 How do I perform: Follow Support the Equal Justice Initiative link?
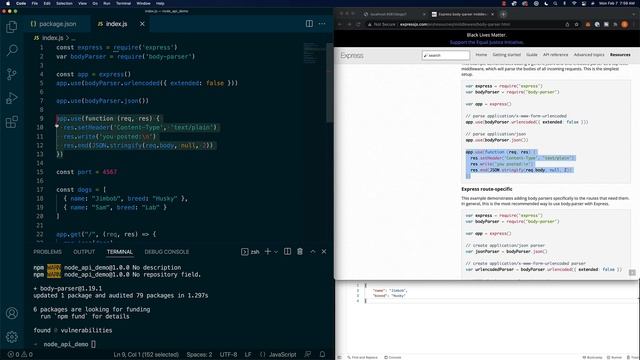(x=487, y=42)
